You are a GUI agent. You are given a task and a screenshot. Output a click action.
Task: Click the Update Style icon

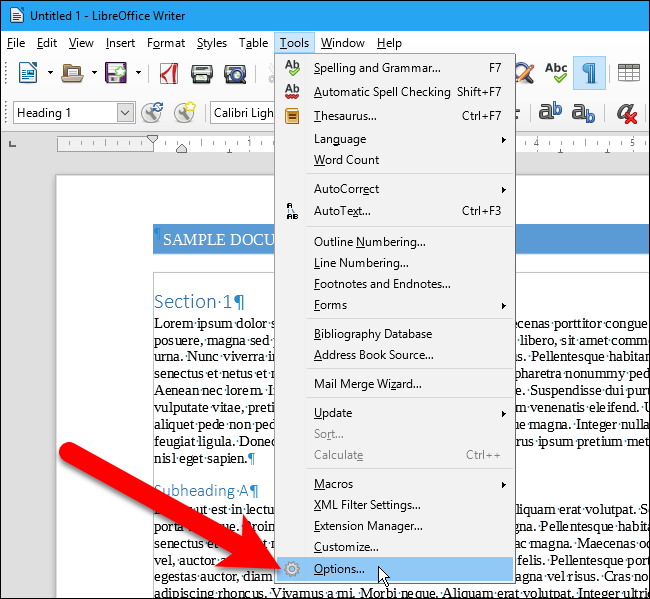coord(152,113)
